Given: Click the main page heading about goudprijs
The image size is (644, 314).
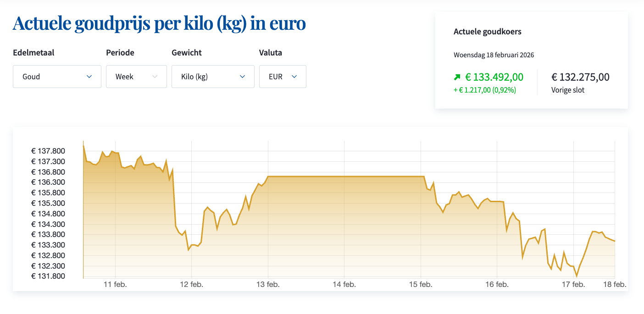Looking at the screenshot, I should pos(159,24).
